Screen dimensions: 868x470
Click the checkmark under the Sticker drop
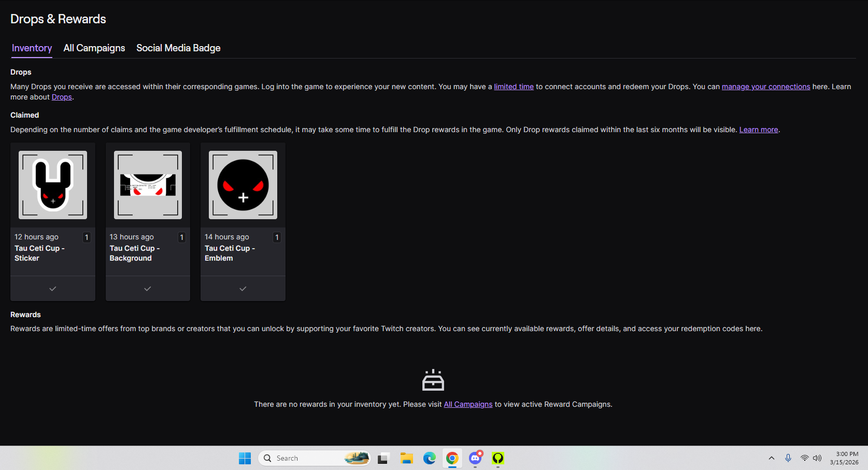coord(53,289)
